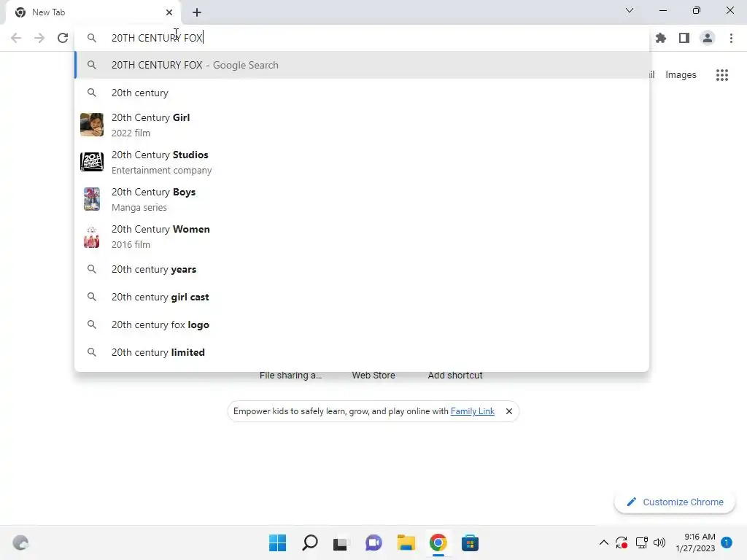
Task: Choose 20th Century Women 2016 film suggestion
Action: pos(362,236)
